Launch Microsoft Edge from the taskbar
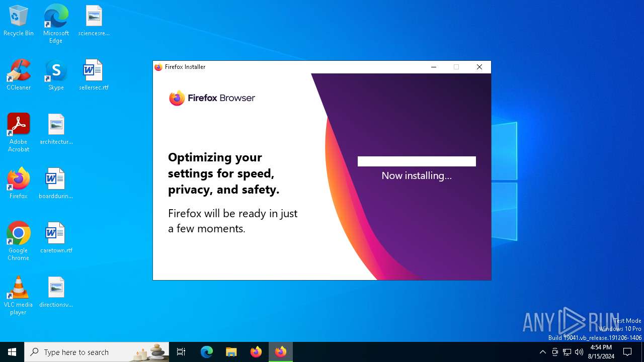The height and width of the screenshot is (362, 644). click(207, 352)
